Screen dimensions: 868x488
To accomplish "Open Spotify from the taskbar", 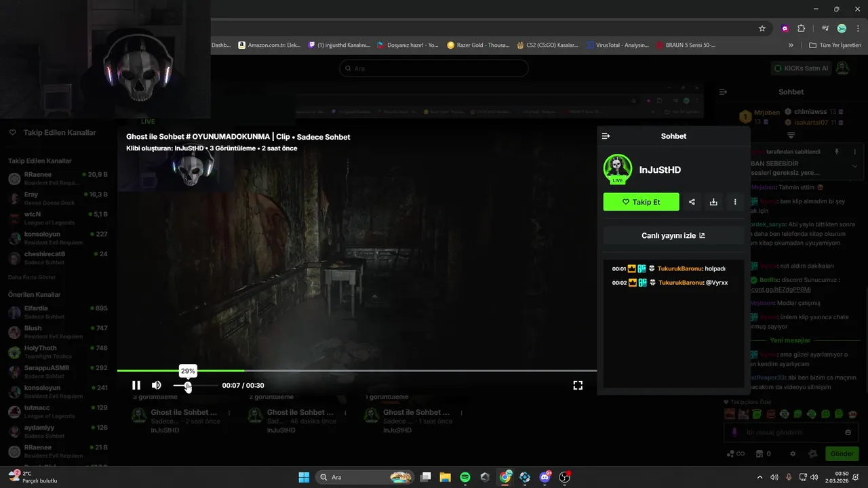I will 465,477.
